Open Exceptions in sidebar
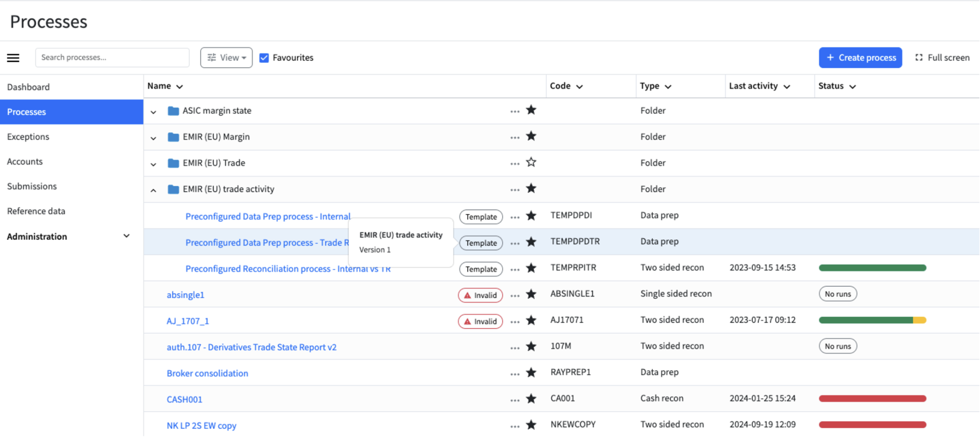980x442 pixels. coord(72,137)
